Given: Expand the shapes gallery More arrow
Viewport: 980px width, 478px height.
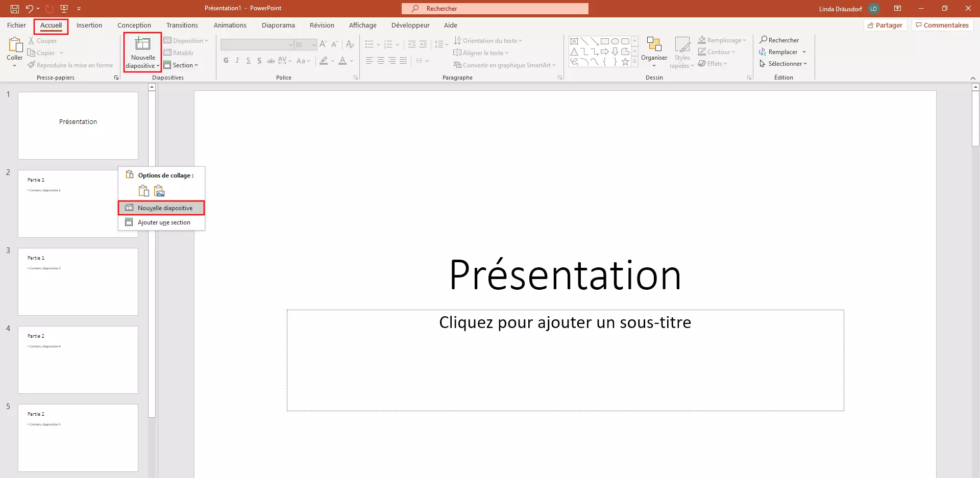Looking at the screenshot, I should click(x=635, y=62).
